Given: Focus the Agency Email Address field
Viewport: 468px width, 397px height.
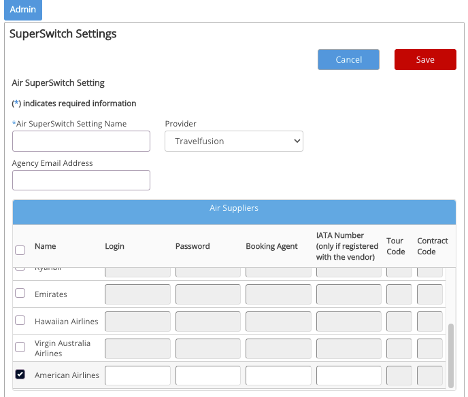Looking at the screenshot, I should pyautogui.click(x=81, y=180).
